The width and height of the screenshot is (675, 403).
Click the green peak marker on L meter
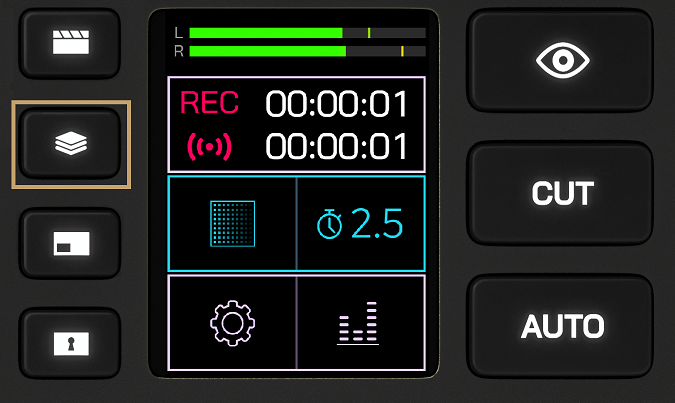click(369, 33)
